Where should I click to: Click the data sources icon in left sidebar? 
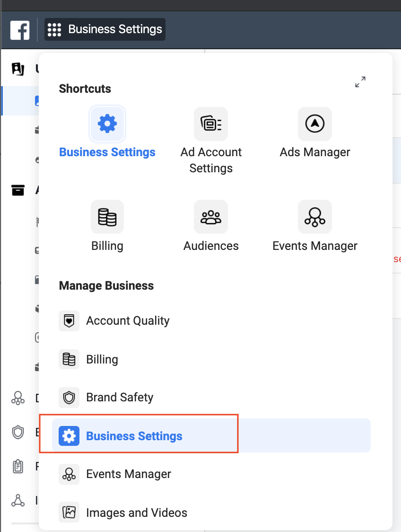coord(18,398)
